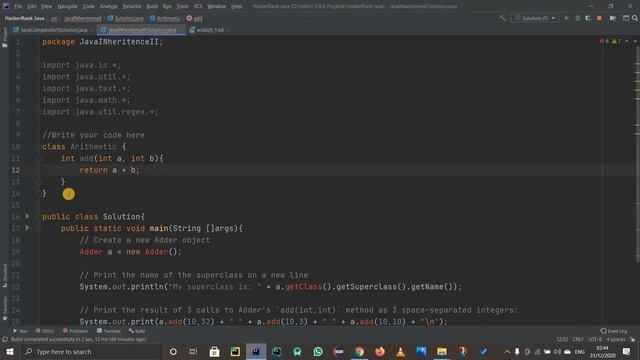The height and width of the screenshot is (360, 640).
Task: Click the window layout icon by search
Action: pyautogui.click(x=626, y=18)
